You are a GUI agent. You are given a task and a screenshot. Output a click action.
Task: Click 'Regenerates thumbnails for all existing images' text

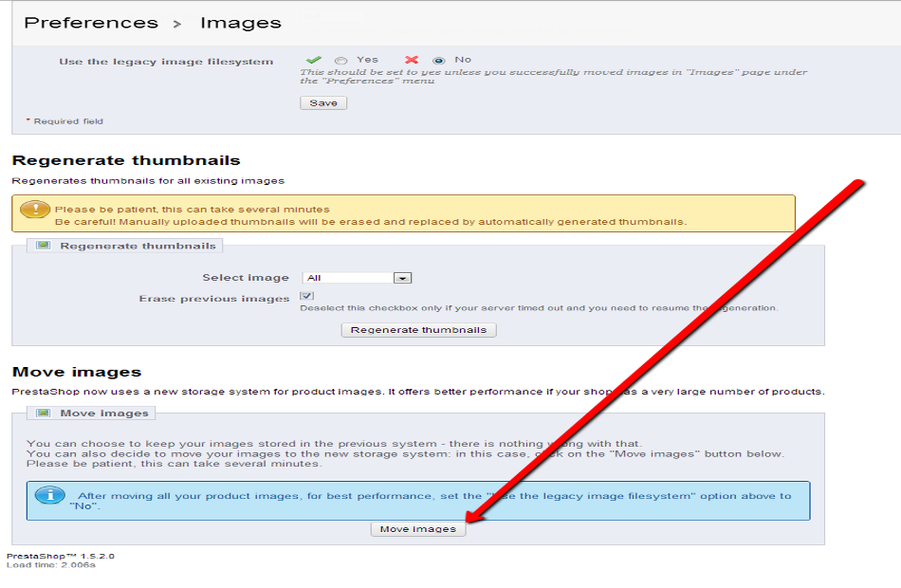click(x=148, y=180)
